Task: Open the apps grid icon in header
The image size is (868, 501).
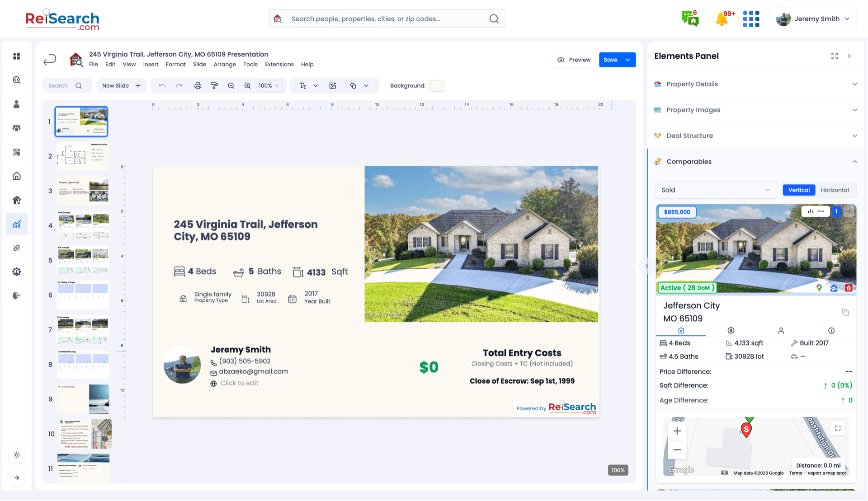Action: (x=751, y=19)
